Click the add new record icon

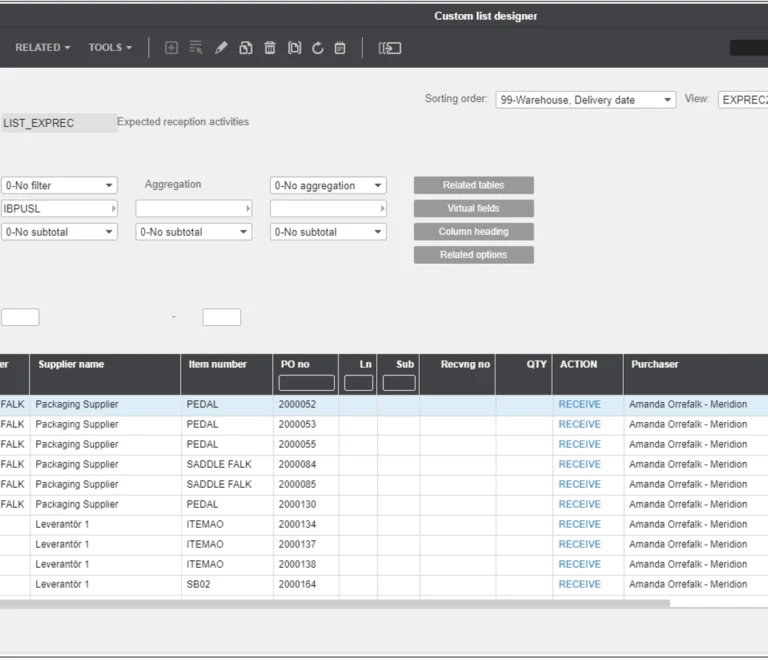(x=171, y=48)
